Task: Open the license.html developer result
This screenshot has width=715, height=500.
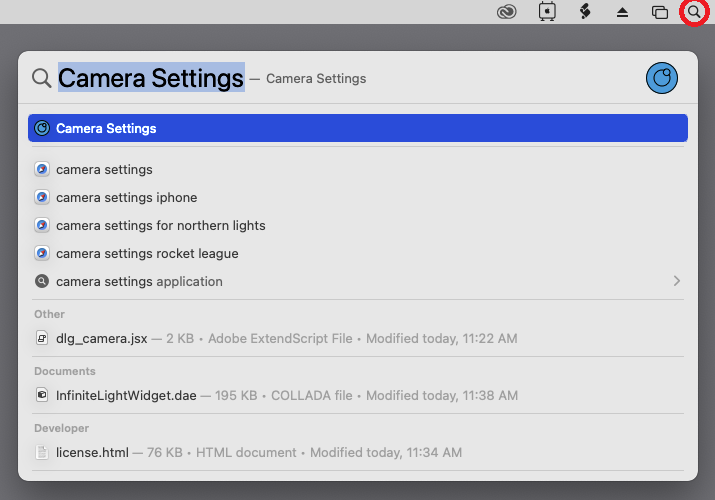Action: (92, 452)
